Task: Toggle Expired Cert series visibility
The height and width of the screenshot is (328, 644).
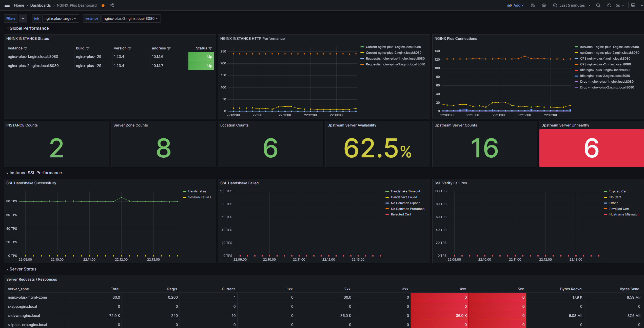Action: [x=618, y=191]
